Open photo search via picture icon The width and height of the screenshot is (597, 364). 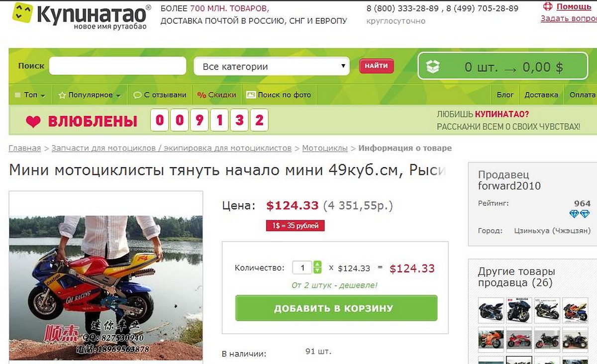[251, 94]
